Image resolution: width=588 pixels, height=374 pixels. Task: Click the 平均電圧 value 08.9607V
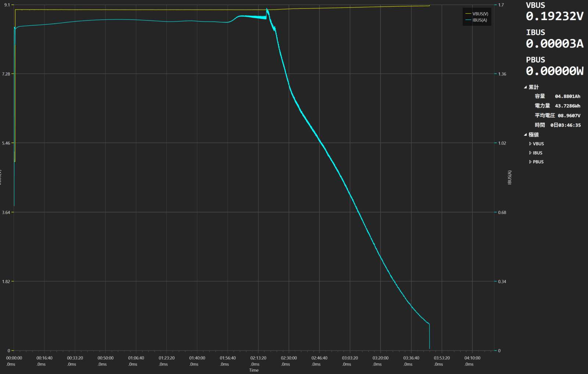pyautogui.click(x=569, y=116)
